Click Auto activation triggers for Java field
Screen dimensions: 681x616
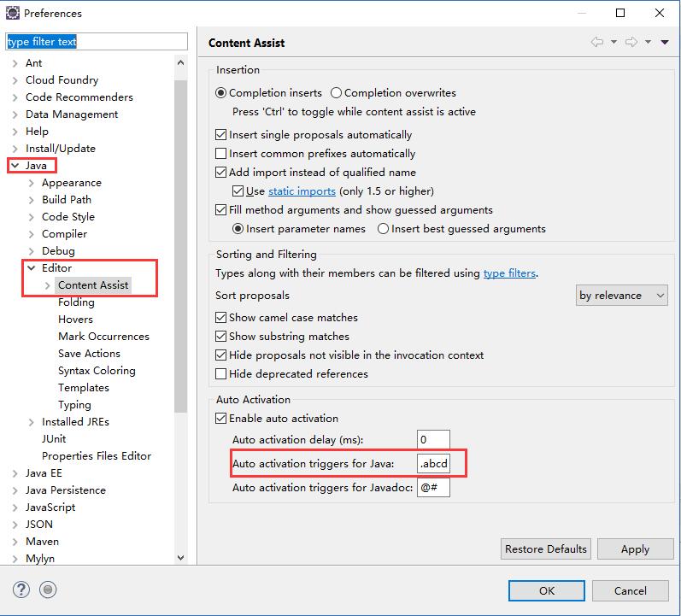pos(442,464)
